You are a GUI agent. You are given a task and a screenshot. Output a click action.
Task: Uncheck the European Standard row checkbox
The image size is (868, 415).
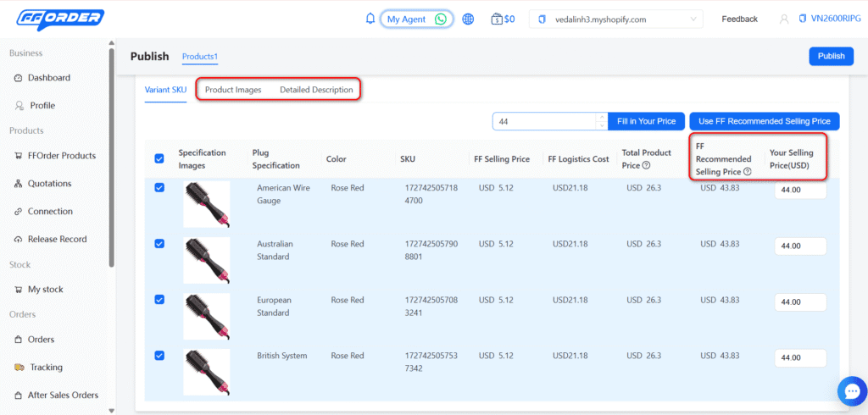click(x=159, y=300)
